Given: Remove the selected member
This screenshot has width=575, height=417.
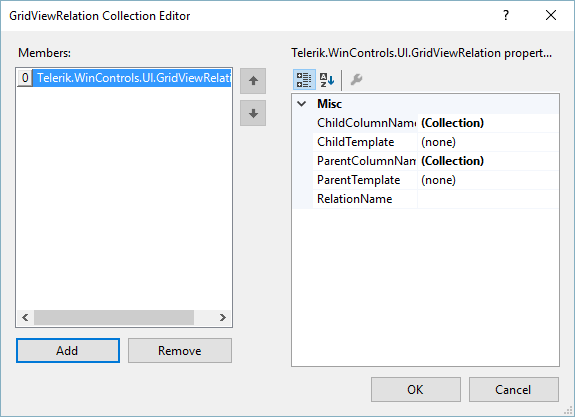Looking at the screenshot, I should (180, 351).
